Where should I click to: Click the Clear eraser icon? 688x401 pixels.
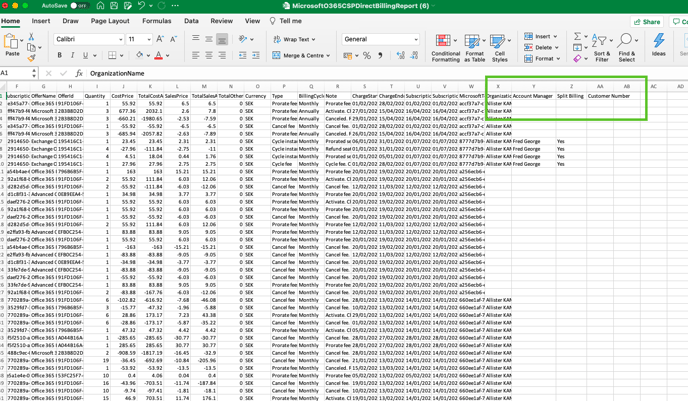coord(577,58)
